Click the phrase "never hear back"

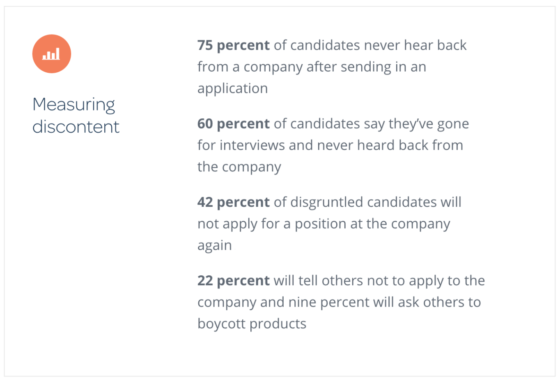(415, 45)
